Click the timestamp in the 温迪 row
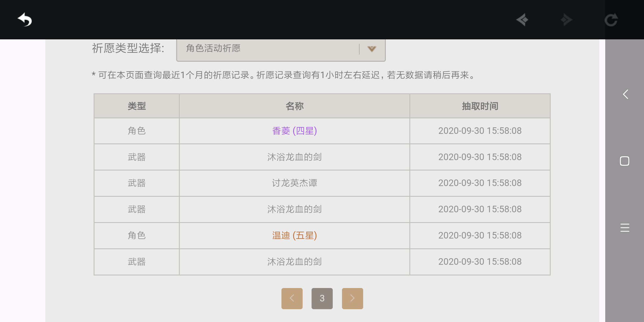The height and width of the screenshot is (322, 644). pyautogui.click(x=480, y=236)
